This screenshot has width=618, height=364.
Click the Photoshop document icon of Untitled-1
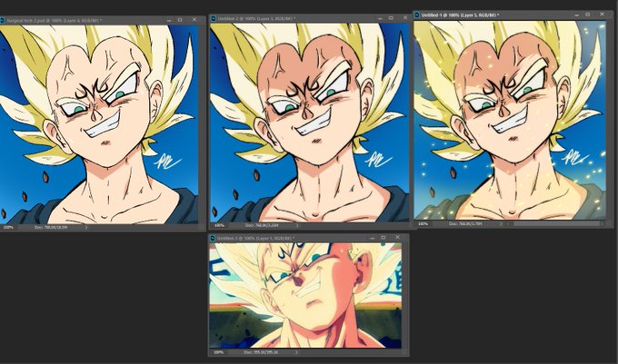tap(417, 15)
